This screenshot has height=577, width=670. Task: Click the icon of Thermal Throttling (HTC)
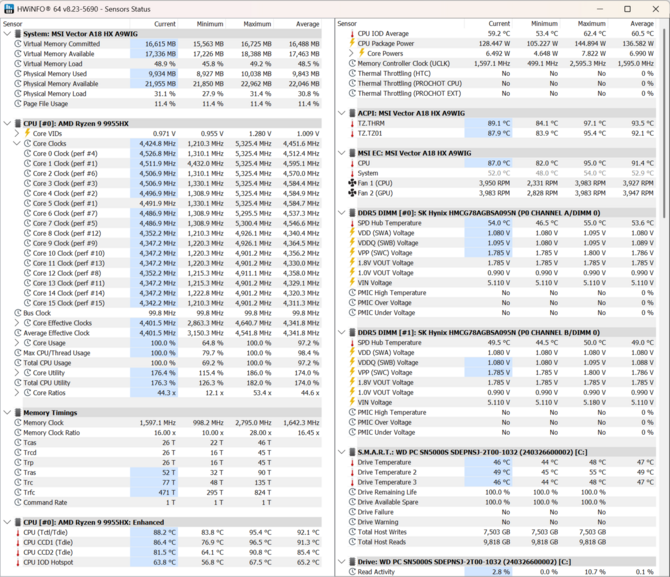(352, 73)
